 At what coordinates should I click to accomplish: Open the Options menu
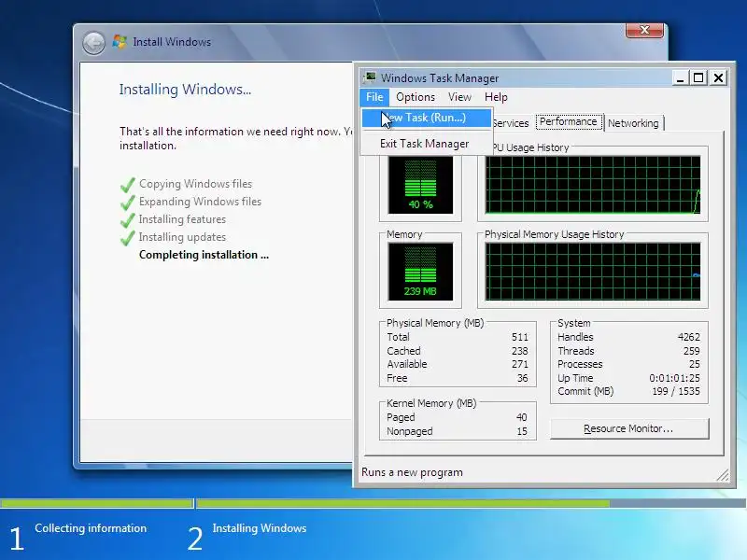point(416,97)
